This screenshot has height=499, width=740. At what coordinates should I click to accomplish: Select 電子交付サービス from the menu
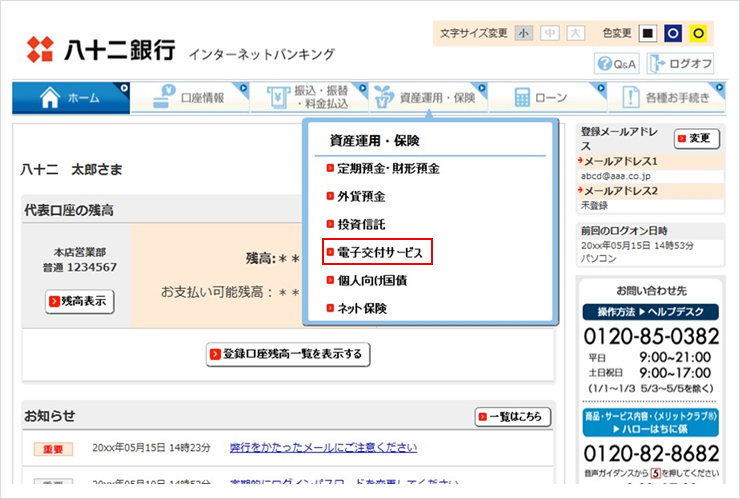tap(378, 252)
